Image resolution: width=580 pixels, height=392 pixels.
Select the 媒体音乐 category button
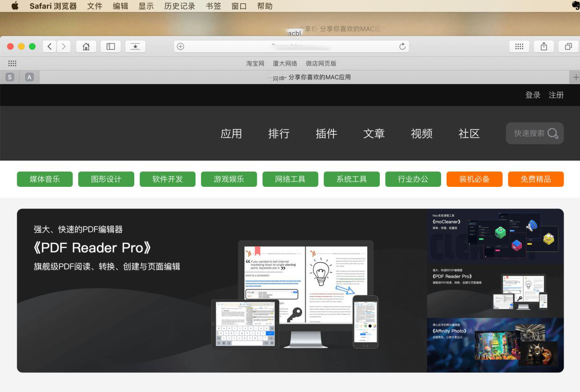[45, 179]
